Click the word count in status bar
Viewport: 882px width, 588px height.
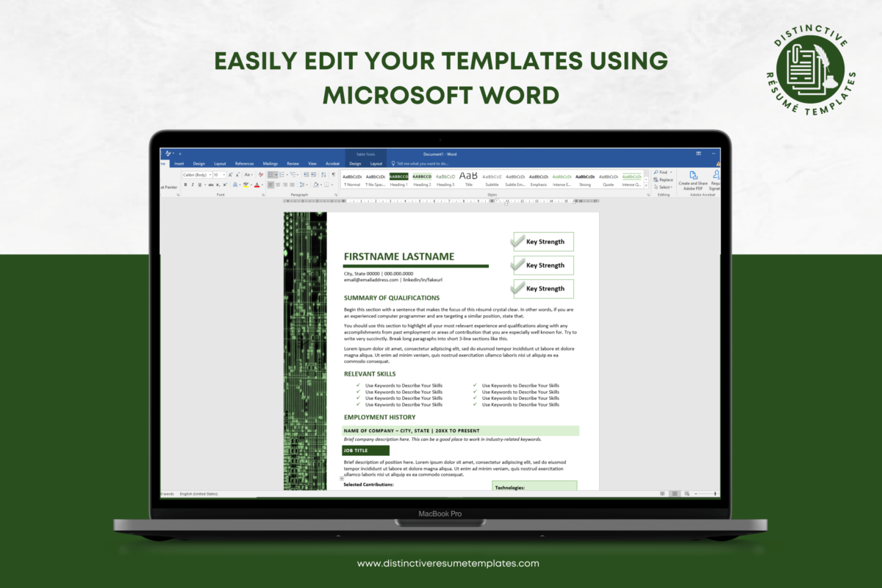coord(168,493)
